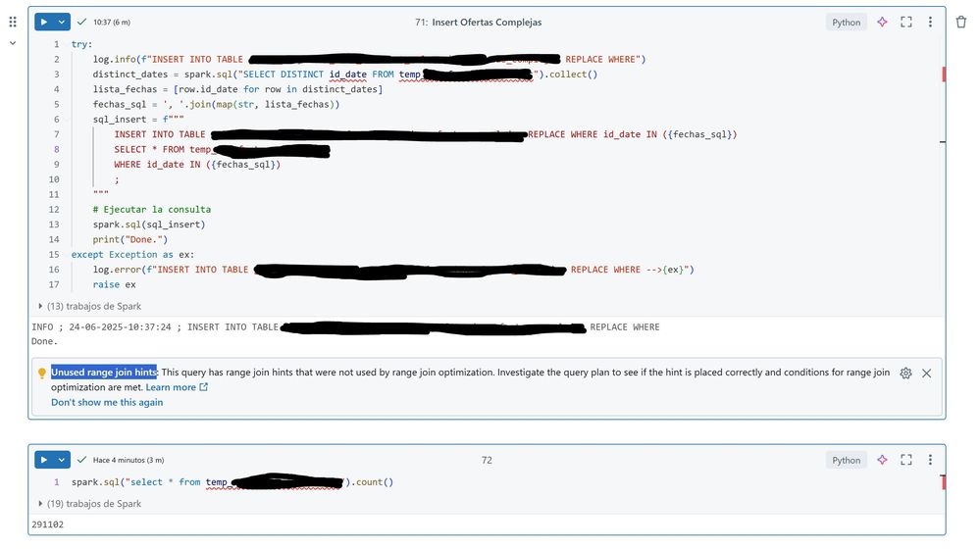Open the kebab menu of cell 72

click(930, 460)
